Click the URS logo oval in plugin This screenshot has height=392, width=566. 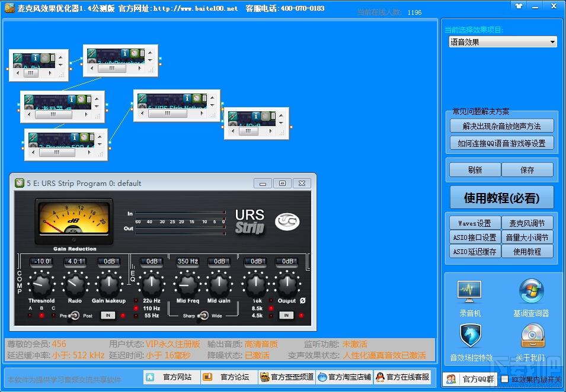(287, 222)
